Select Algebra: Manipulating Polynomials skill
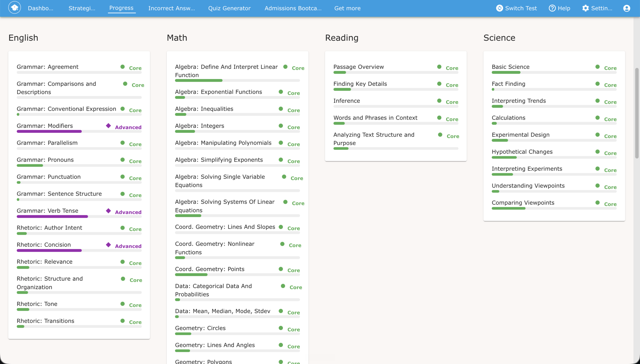This screenshot has width=640, height=364. (x=223, y=143)
